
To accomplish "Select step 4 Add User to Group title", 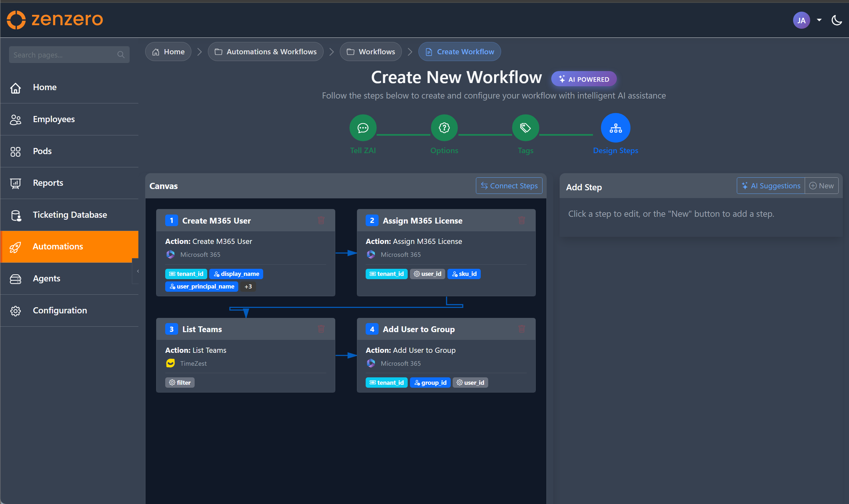I will [x=418, y=330].
